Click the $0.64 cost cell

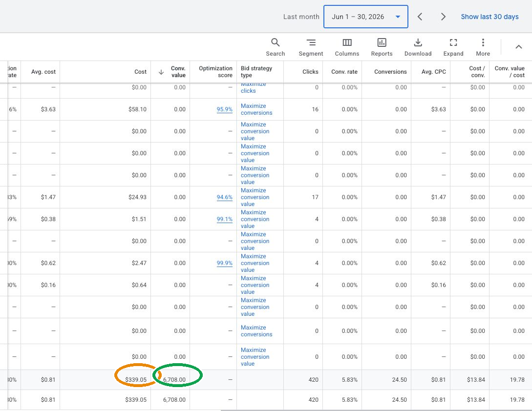(139, 285)
